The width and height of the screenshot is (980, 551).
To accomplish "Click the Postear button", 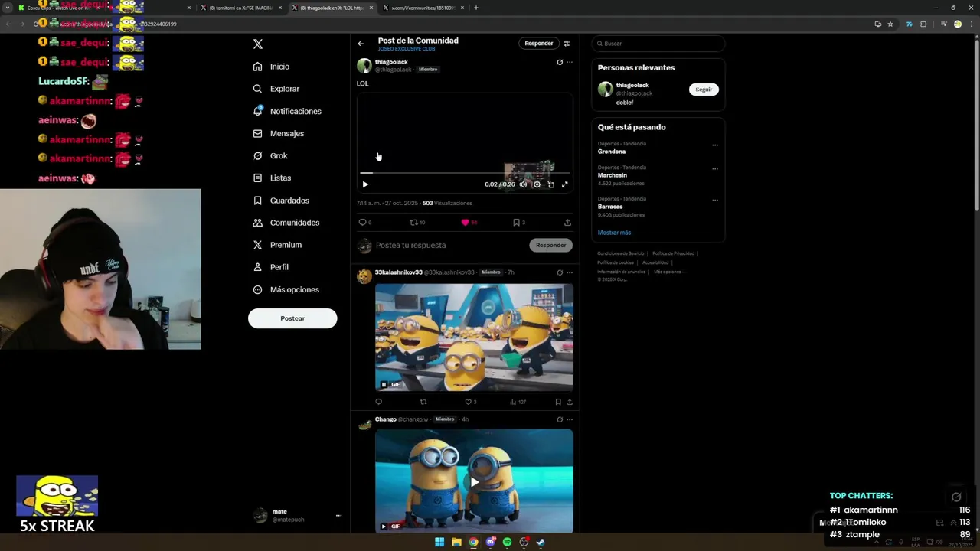I will point(292,318).
